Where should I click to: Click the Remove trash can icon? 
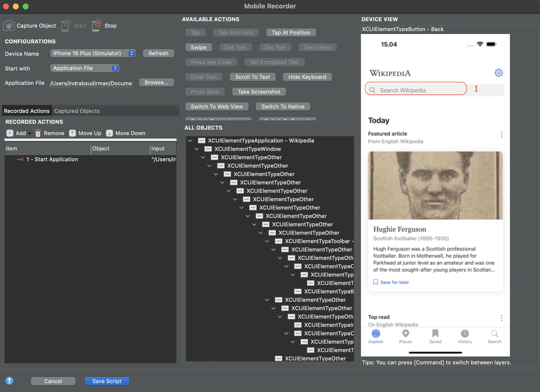[x=38, y=133]
